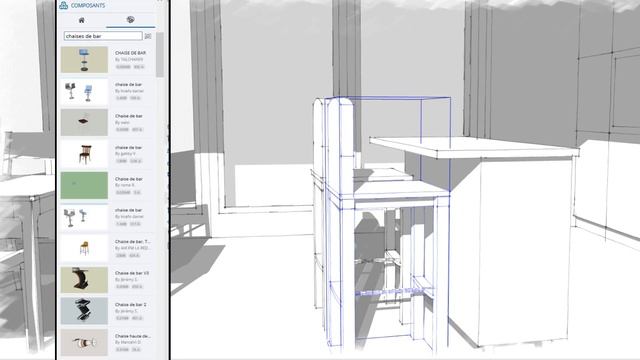Image resolution: width=640 pixels, height=360 pixels.
Task: Click the Composants results scrollbar thumb
Action: [x=160, y=54]
